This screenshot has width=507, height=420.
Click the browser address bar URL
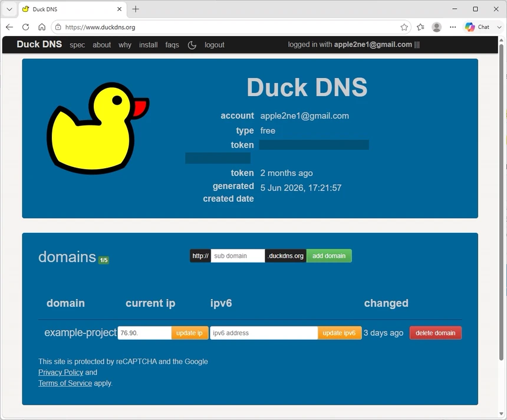pyautogui.click(x=100, y=27)
